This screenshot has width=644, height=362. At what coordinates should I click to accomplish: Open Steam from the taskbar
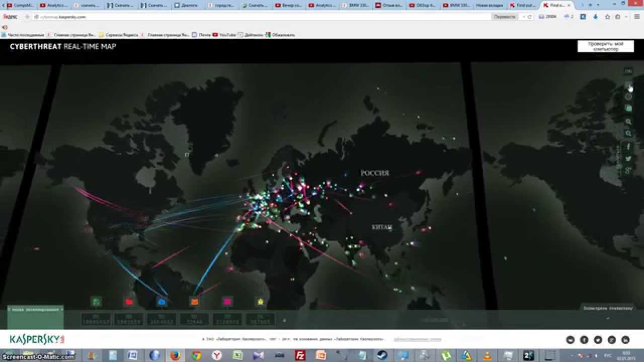click(x=382, y=355)
